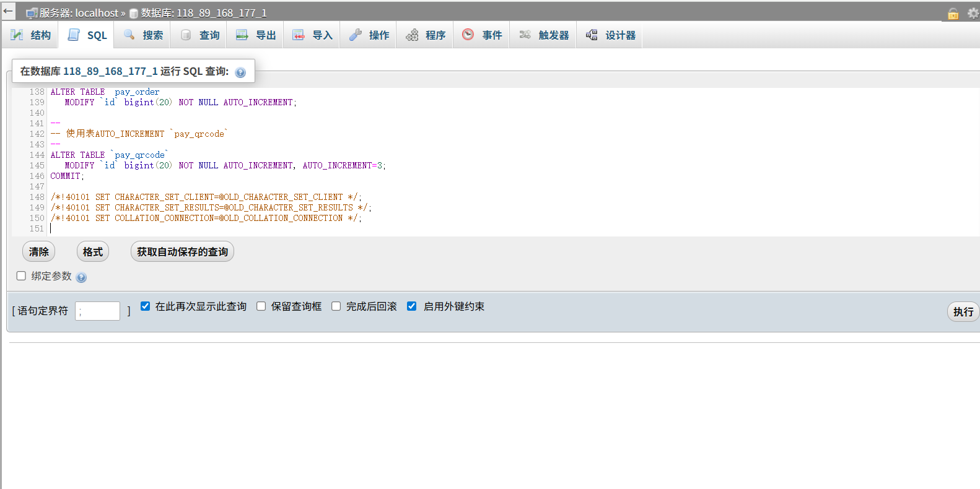The image size is (980, 489).
Task: Click the database icon in breadcrumb
Action: 133,14
